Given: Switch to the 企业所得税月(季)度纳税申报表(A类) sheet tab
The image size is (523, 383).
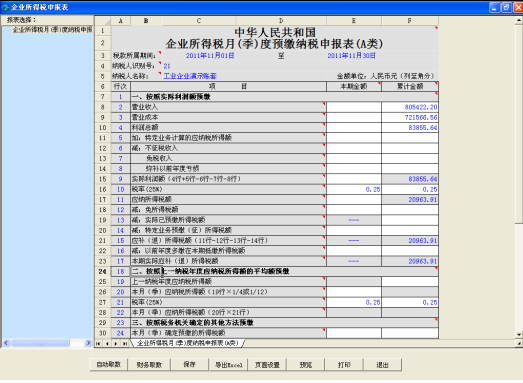Looking at the screenshot, I should point(187,343).
